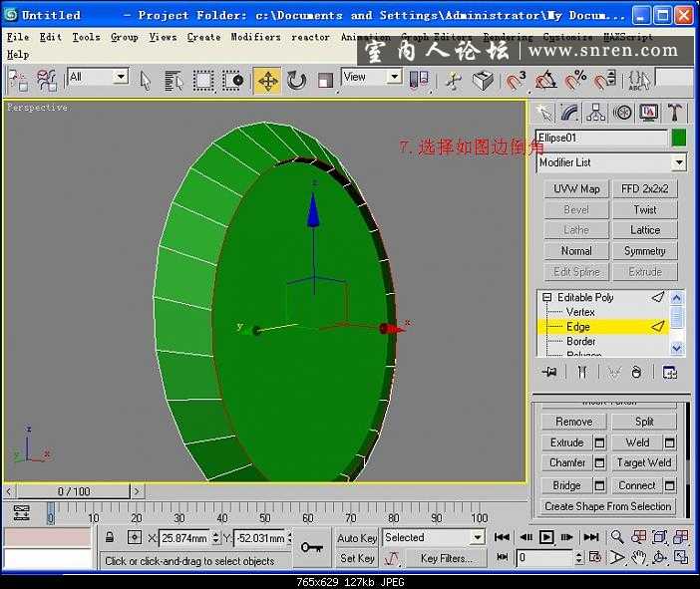Click Create Shape From Selection
700x589 pixels.
607,506
